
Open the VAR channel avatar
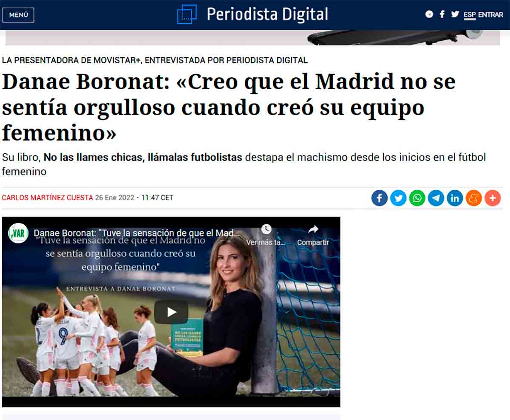tap(18, 233)
